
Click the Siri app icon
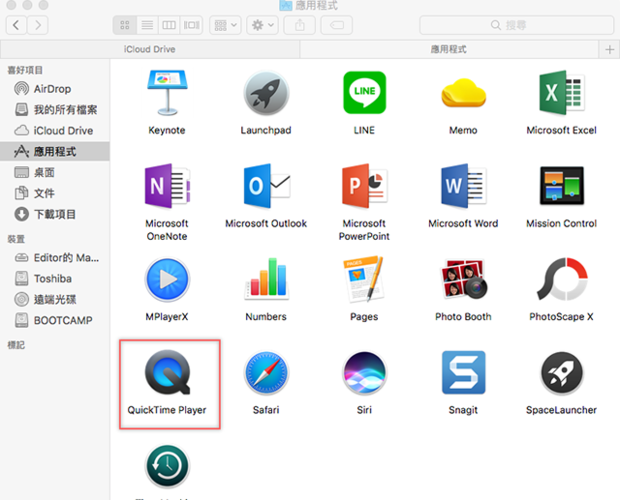point(364,373)
